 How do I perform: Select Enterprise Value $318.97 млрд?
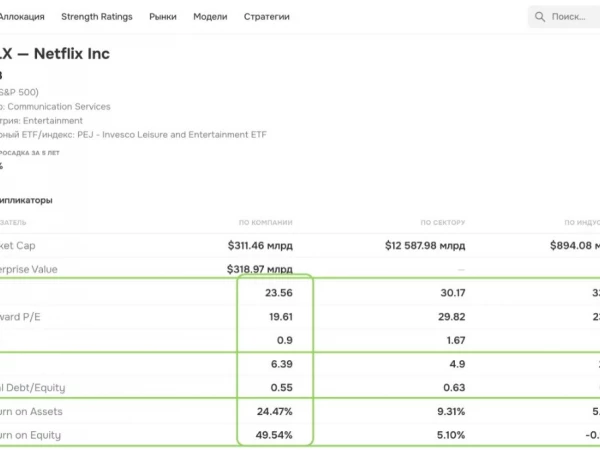260,269
